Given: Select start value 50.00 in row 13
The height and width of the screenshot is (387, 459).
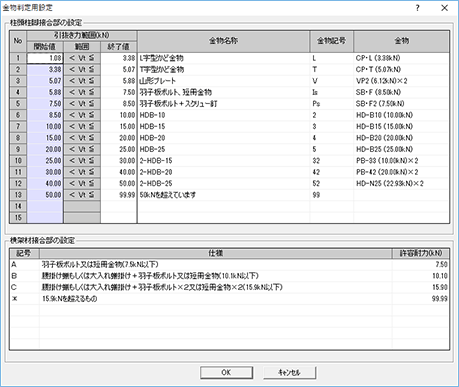Looking at the screenshot, I should tap(45, 195).
